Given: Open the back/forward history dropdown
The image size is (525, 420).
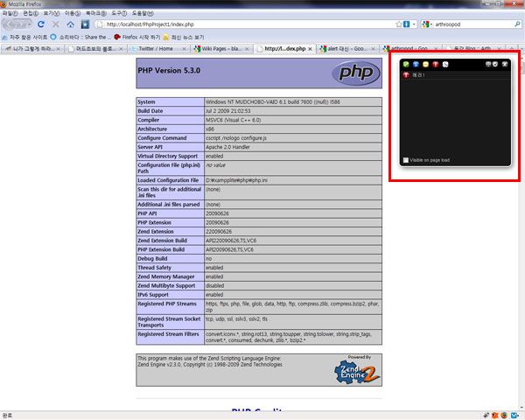Looking at the screenshot, I should point(30,24).
